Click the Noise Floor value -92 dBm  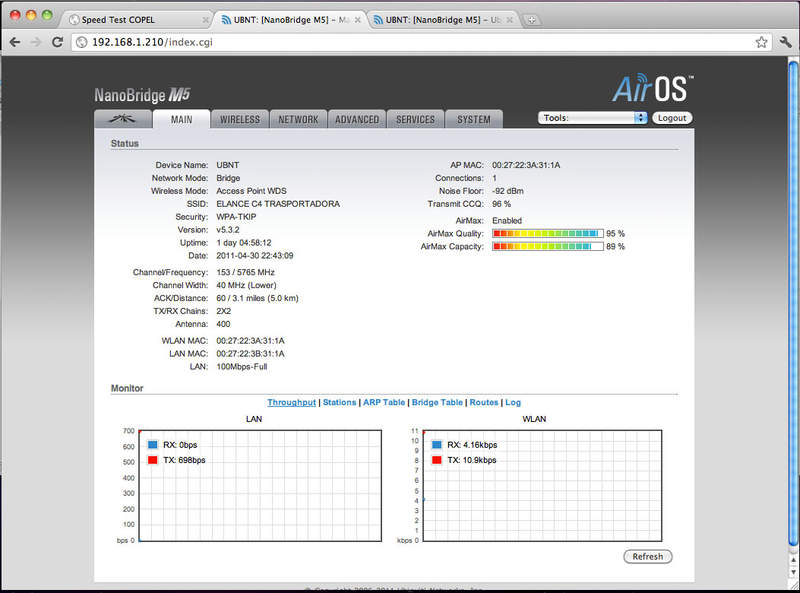click(x=508, y=191)
